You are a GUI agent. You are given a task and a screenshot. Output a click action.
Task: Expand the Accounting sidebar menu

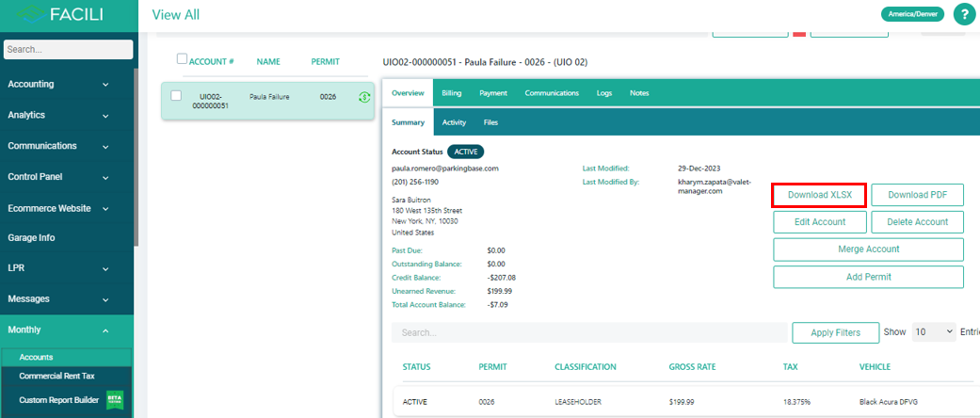66,84
